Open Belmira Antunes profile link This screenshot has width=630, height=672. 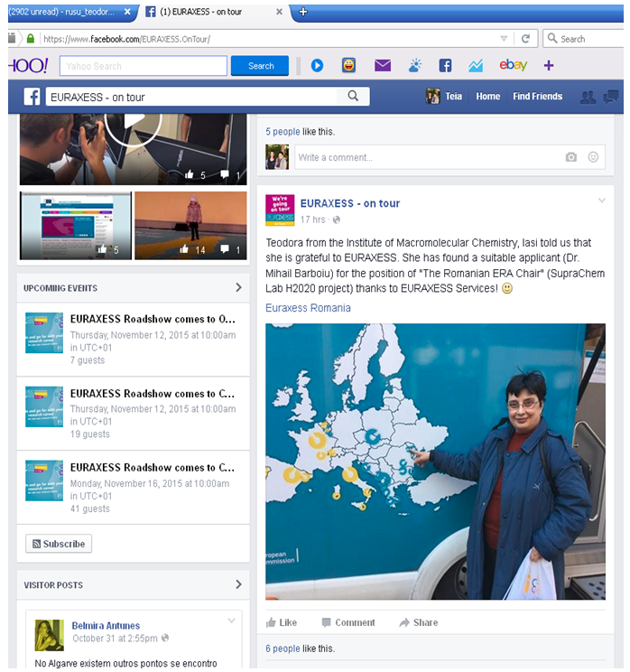[106, 625]
